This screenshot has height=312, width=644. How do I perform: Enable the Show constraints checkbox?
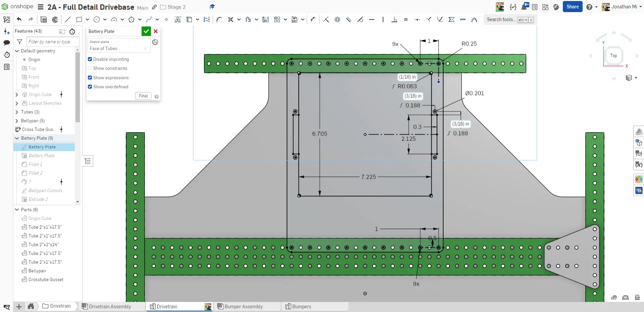pyautogui.click(x=90, y=68)
